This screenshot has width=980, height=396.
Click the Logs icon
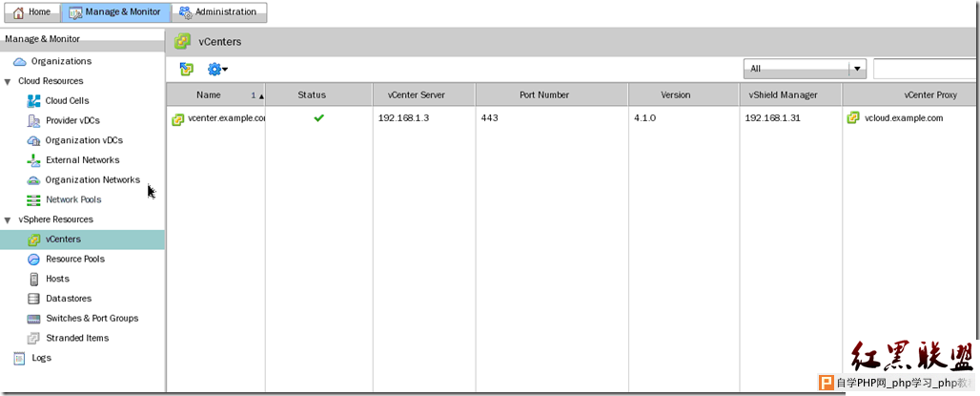pos(20,359)
